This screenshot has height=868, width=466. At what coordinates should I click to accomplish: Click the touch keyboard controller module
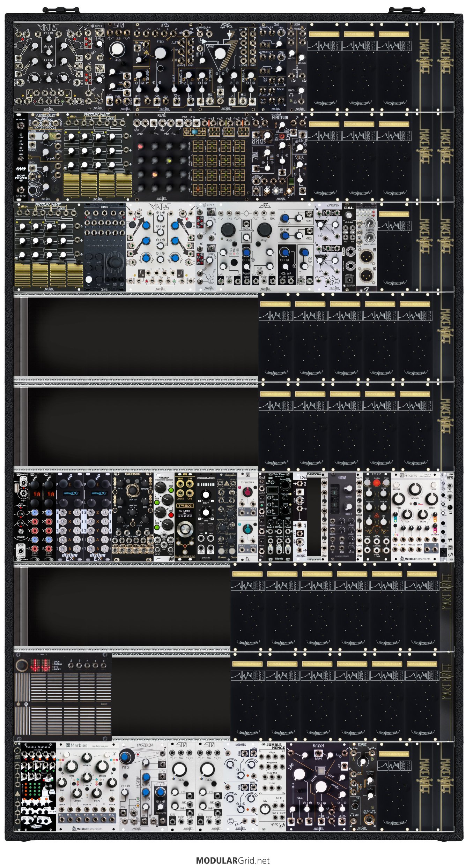tap(63, 697)
